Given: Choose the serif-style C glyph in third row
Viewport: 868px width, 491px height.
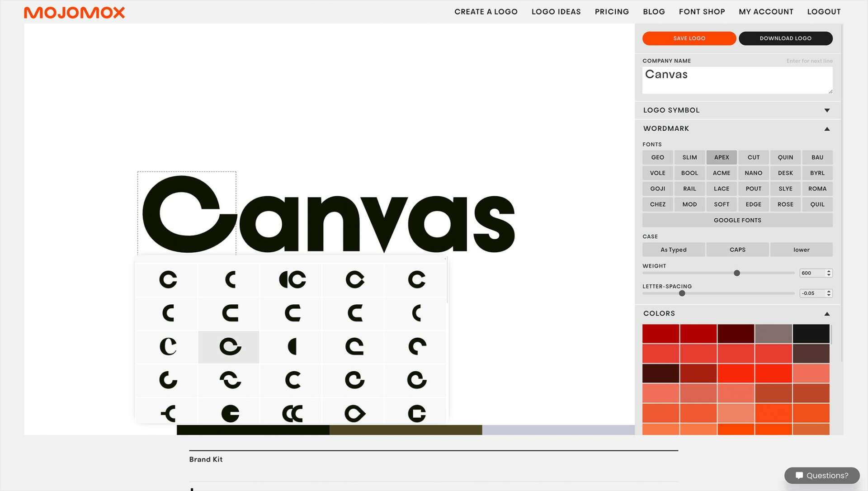Looking at the screenshot, I should (168, 347).
